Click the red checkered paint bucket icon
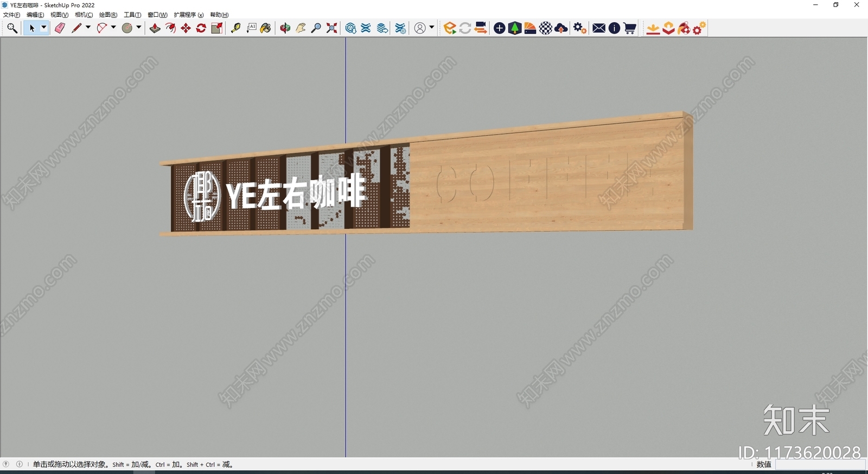Viewport: 868px width, 474px height. (684, 28)
